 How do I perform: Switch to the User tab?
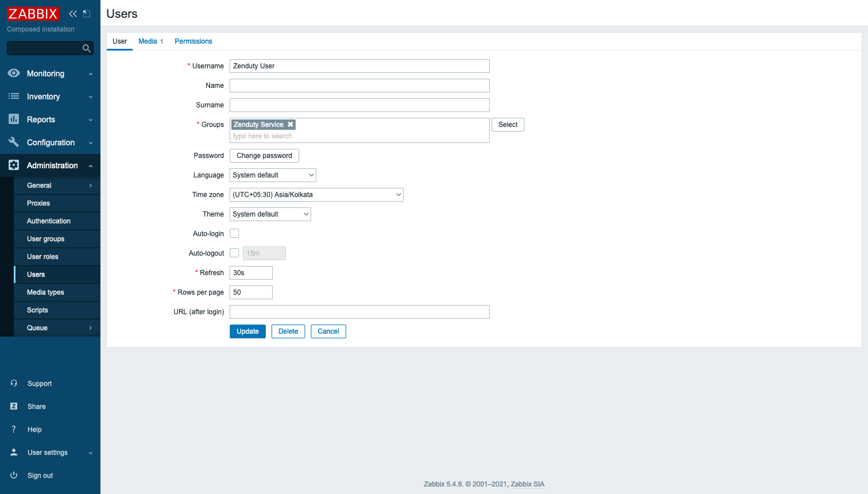click(119, 41)
